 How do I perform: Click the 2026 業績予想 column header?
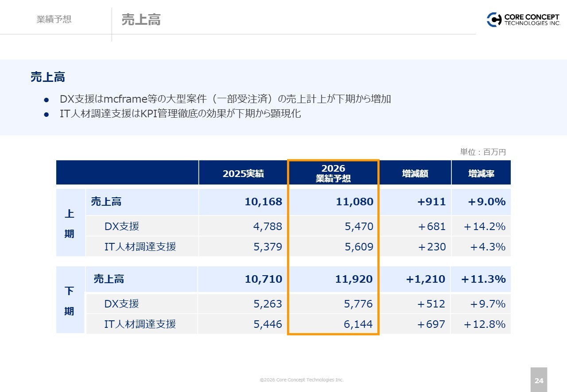[333, 173]
